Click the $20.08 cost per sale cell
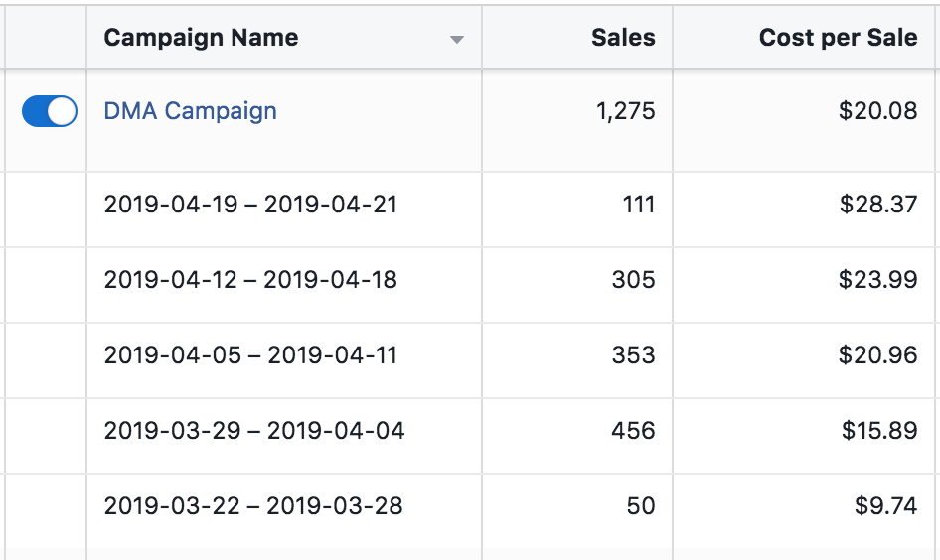 (877, 111)
